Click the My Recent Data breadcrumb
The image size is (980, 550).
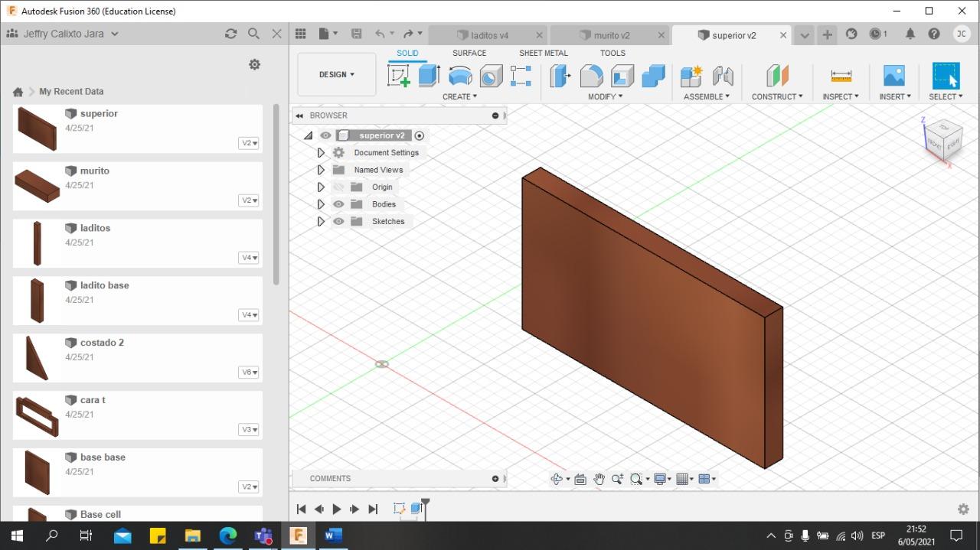(x=71, y=91)
